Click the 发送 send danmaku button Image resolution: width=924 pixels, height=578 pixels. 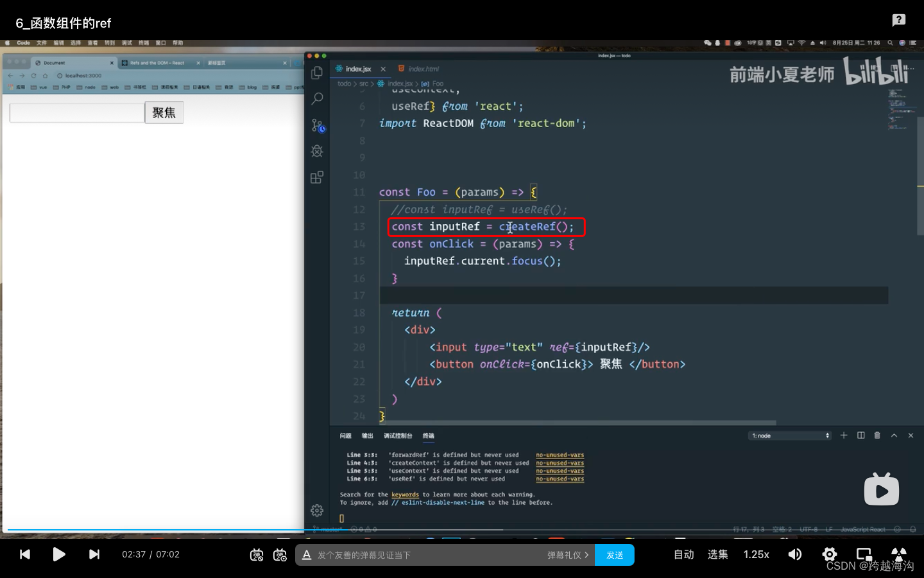click(615, 555)
